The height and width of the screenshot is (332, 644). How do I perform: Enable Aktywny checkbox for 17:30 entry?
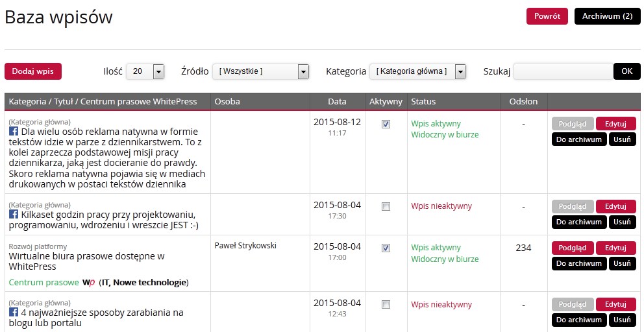tap(386, 207)
